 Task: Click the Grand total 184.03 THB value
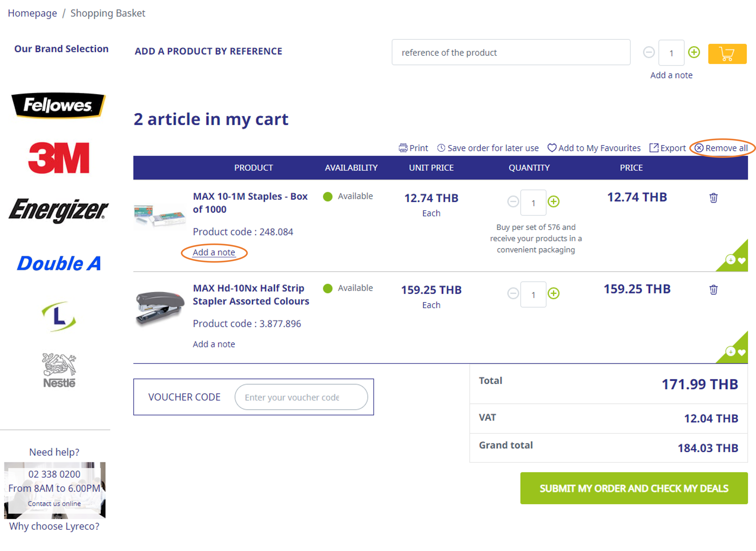(x=708, y=448)
